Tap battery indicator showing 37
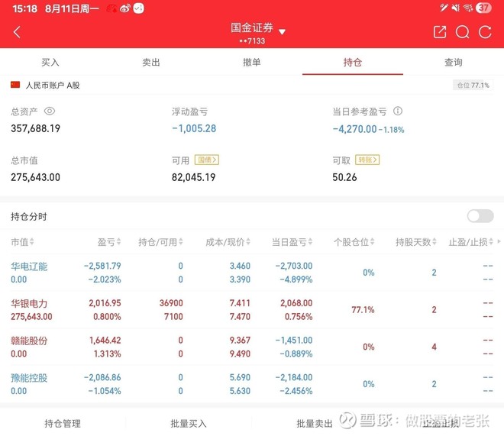504x436 pixels. (483, 8)
